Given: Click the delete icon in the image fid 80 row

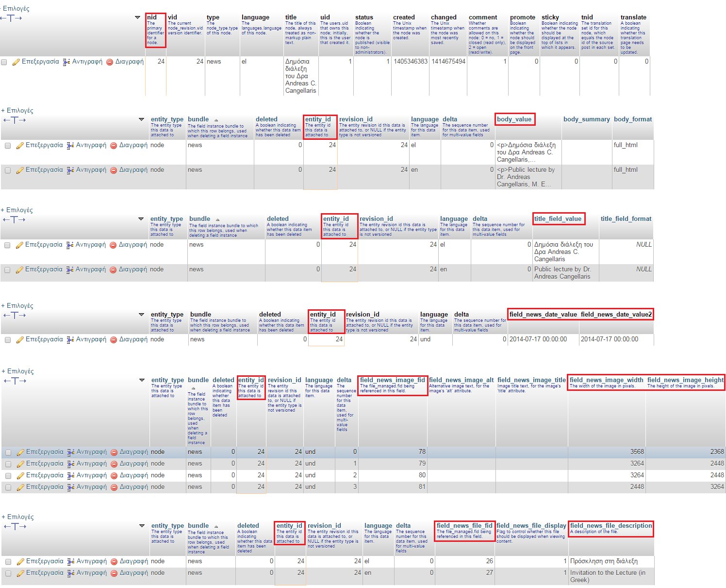Looking at the screenshot, I should click(x=114, y=476).
